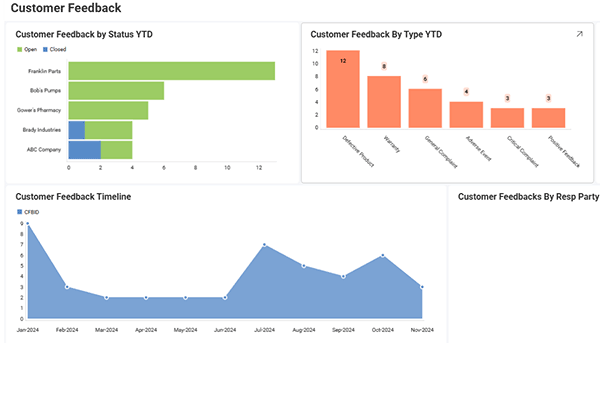Select the Defective Product bar
Screen dimensions: 600x400
pos(343,89)
